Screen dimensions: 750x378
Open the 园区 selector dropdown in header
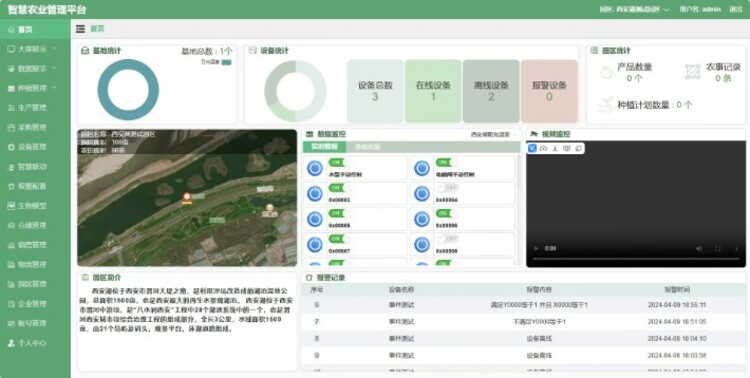(x=634, y=10)
